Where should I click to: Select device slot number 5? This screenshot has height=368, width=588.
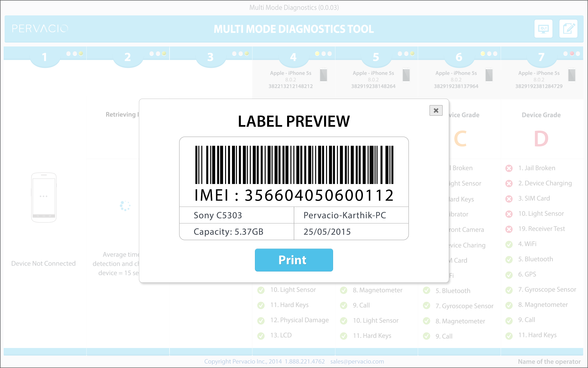coord(376,57)
